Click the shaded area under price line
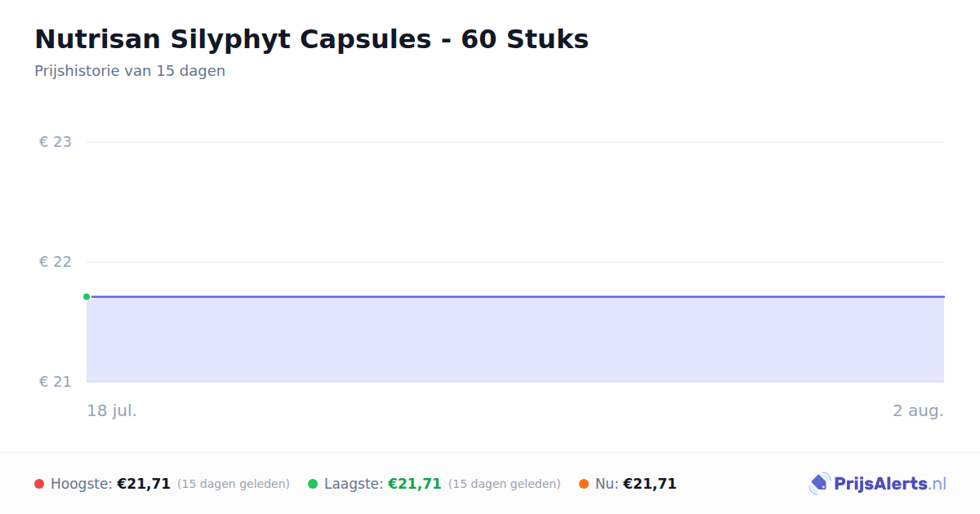 point(515,339)
